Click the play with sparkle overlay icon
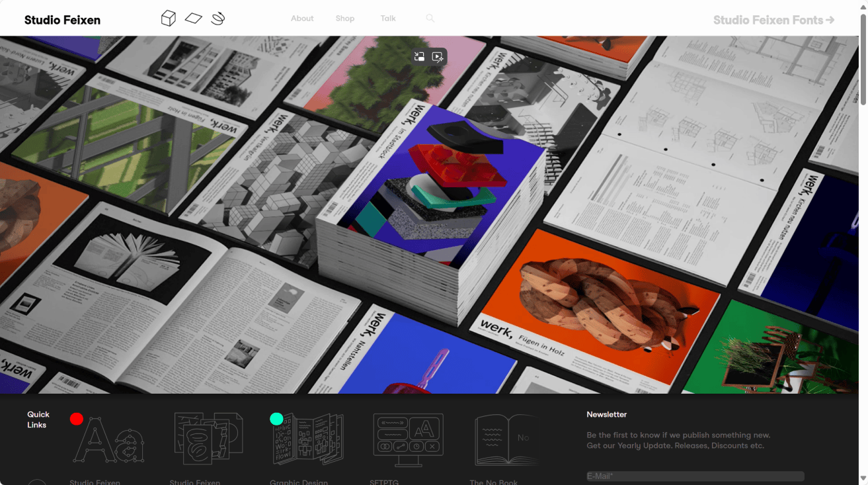The width and height of the screenshot is (868, 485). [x=438, y=57]
